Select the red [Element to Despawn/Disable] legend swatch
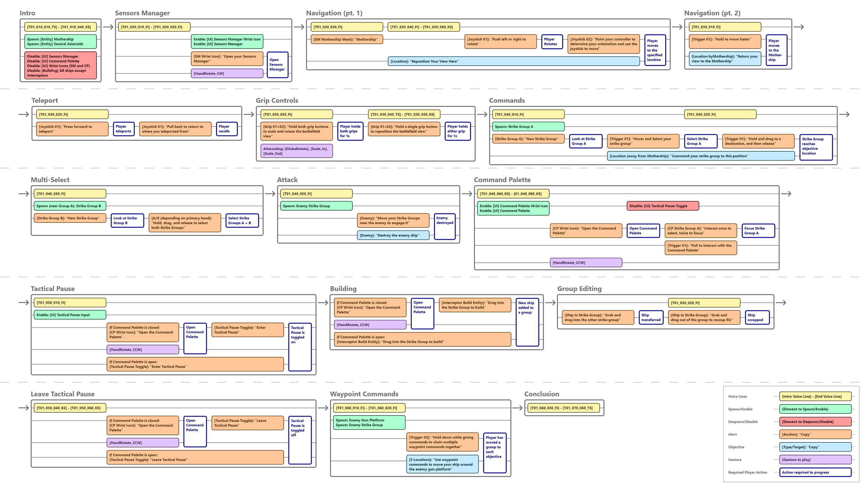868x488 pixels. coord(816,422)
